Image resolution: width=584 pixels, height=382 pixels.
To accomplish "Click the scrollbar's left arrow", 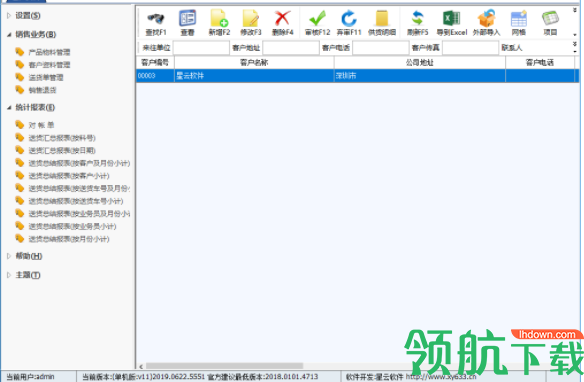I will click(141, 366).
